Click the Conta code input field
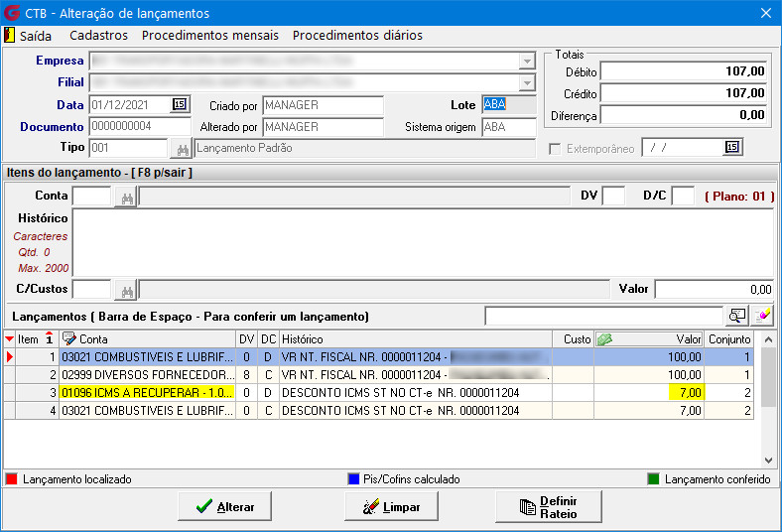The width and height of the screenshot is (782, 532). click(x=92, y=196)
